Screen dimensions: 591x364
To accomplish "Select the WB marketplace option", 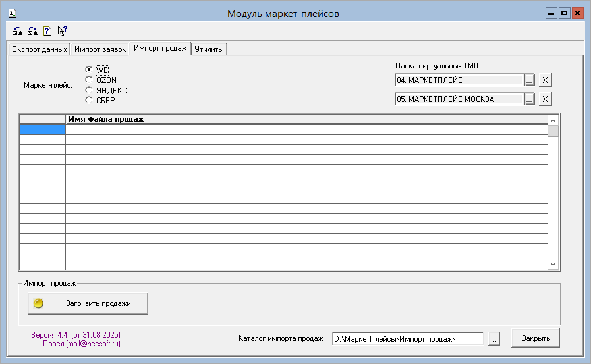I will pyautogui.click(x=89, y=70).
